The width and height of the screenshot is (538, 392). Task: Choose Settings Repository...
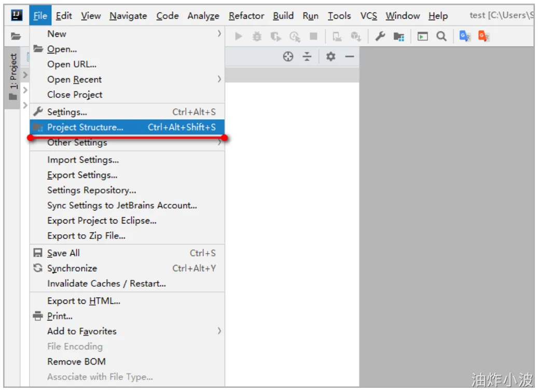[127, 190]
